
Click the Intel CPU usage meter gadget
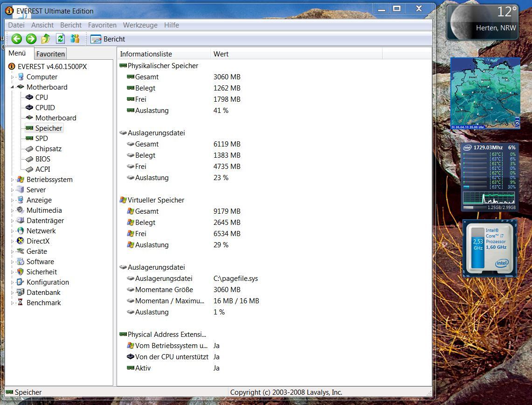tap(490, 177)
